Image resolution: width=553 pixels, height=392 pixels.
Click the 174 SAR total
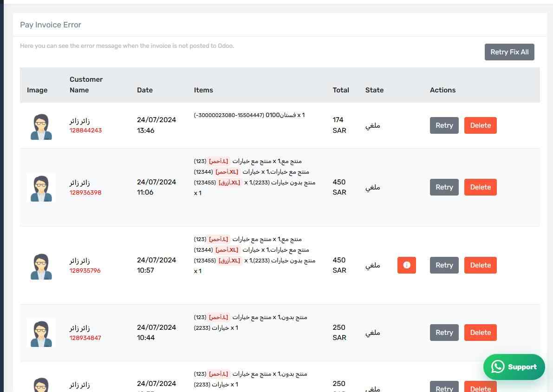[339, 125]
